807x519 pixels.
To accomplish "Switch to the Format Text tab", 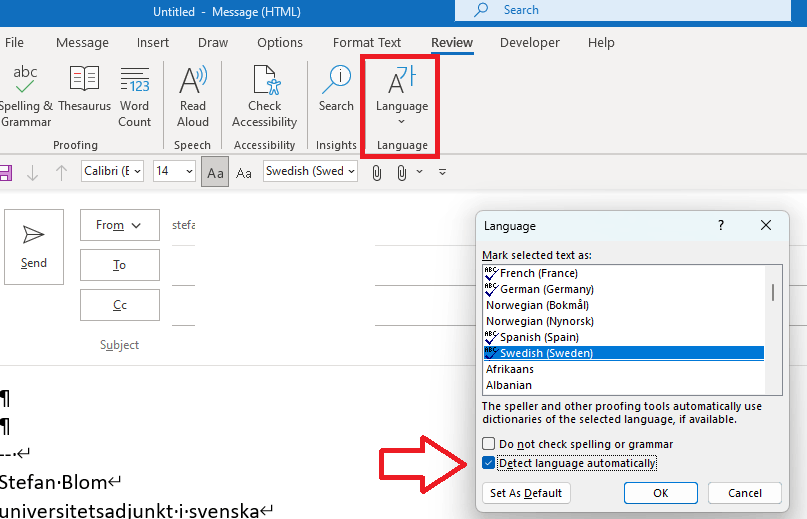I will 366,43.
